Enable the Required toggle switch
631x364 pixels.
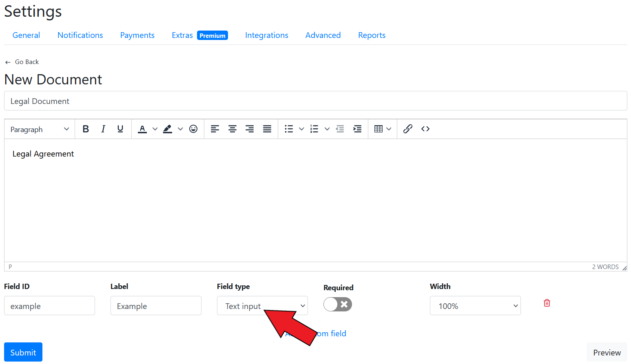pyautogui.click(x=338, y=304)
